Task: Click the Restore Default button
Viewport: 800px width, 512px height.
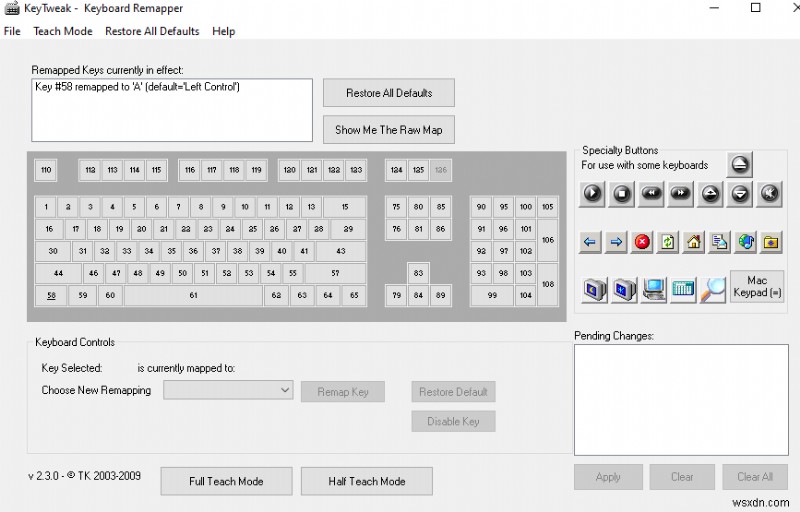Action: (453, 392)
